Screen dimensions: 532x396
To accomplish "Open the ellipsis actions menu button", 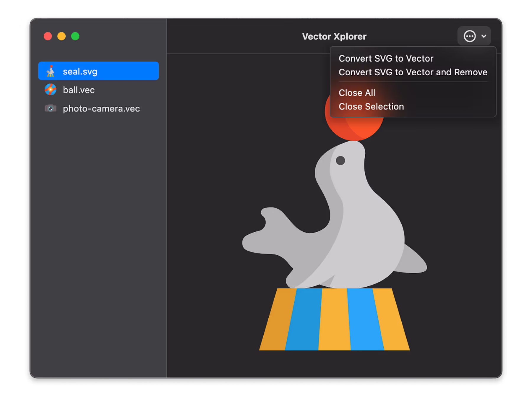I will click(x=469, y=36).
